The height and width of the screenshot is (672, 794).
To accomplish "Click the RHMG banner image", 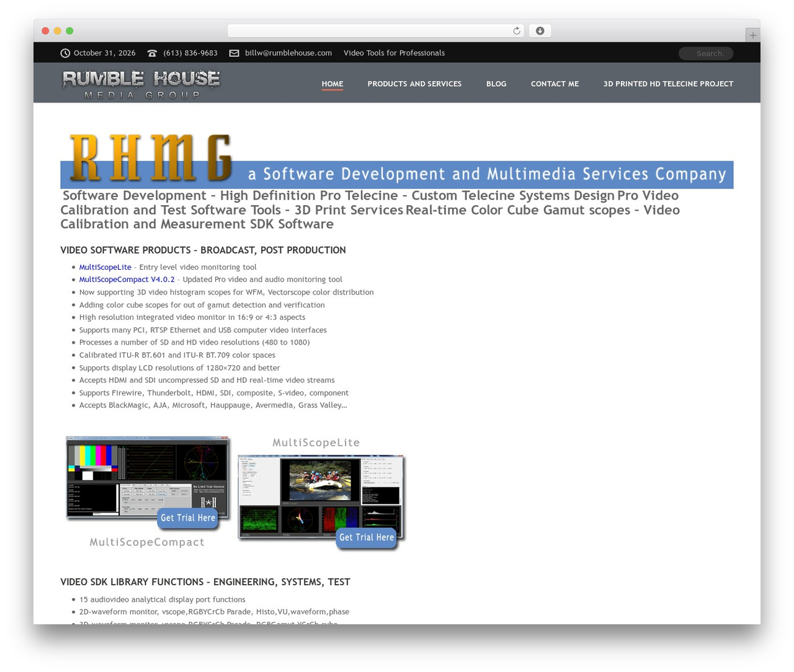I will coord(397,160).
